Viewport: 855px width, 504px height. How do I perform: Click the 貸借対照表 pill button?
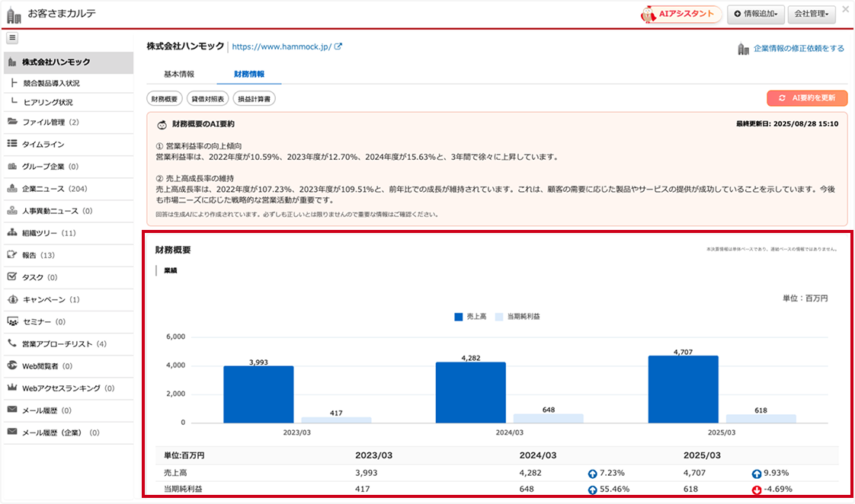tap(208, 99)
